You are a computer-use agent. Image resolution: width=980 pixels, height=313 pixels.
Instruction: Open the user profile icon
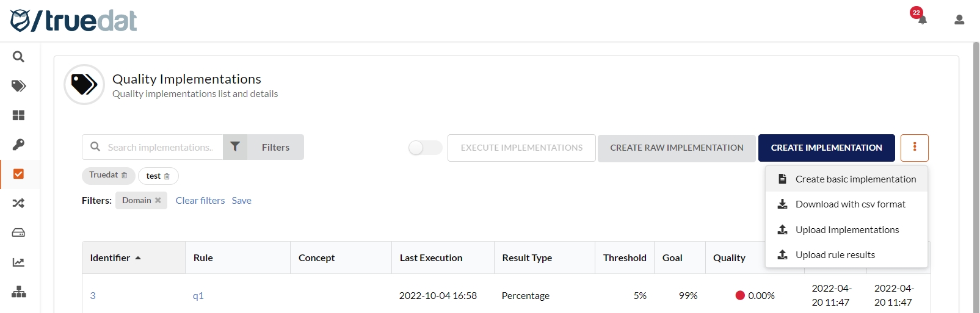tap(959, 20)
